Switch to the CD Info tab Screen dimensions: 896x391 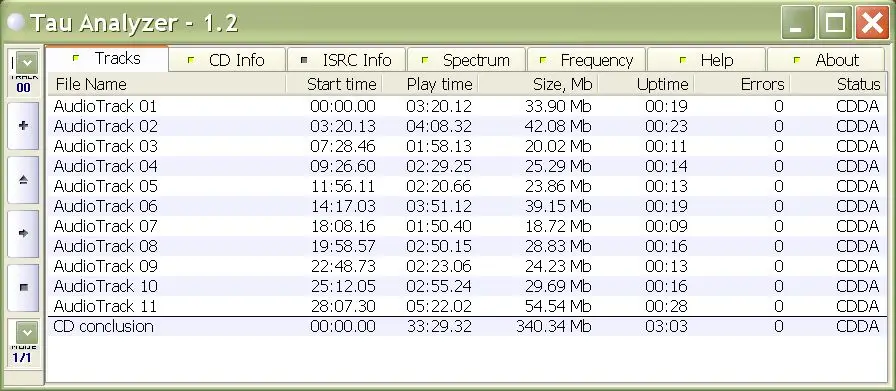pyautogui.click(x=227, y=60)
